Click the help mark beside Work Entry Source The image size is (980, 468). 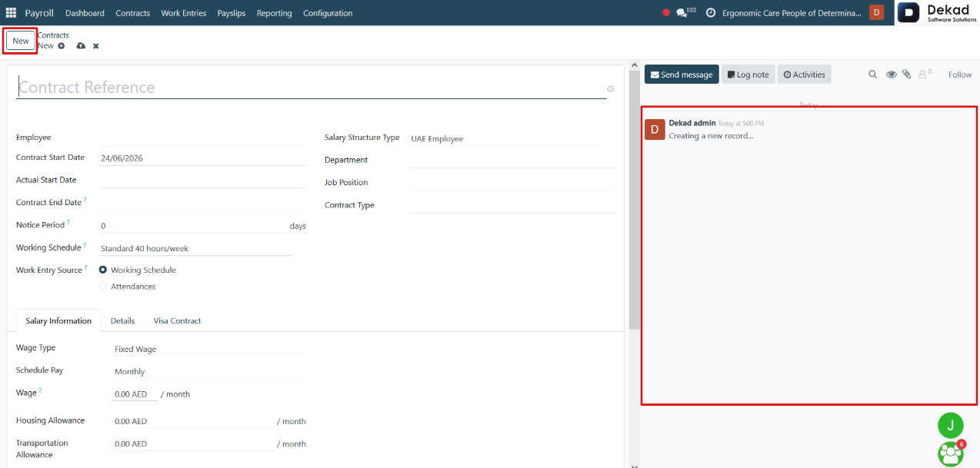pos(85,267)
